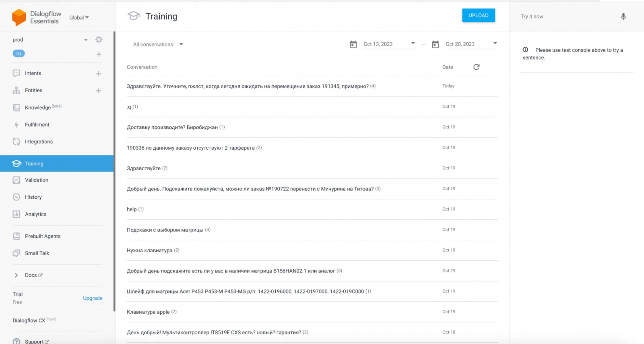
Task: Expand the Docs section chevron
Action: click(x=17, y=275)
